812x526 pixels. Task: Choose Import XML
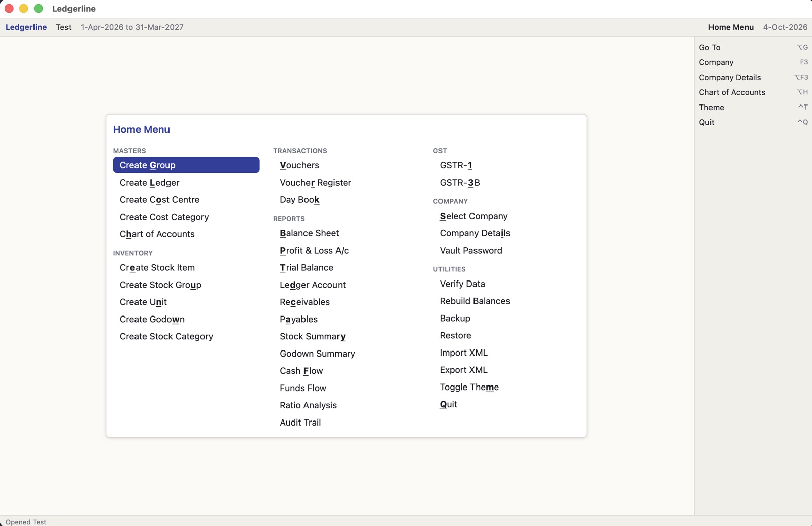pos(506,353)
